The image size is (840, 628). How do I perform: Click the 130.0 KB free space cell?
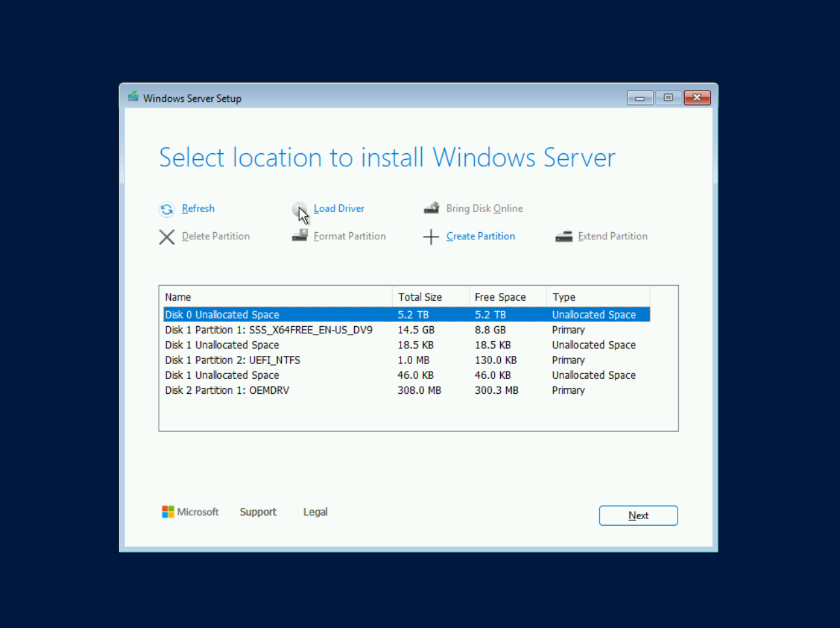tap(496, 360)
